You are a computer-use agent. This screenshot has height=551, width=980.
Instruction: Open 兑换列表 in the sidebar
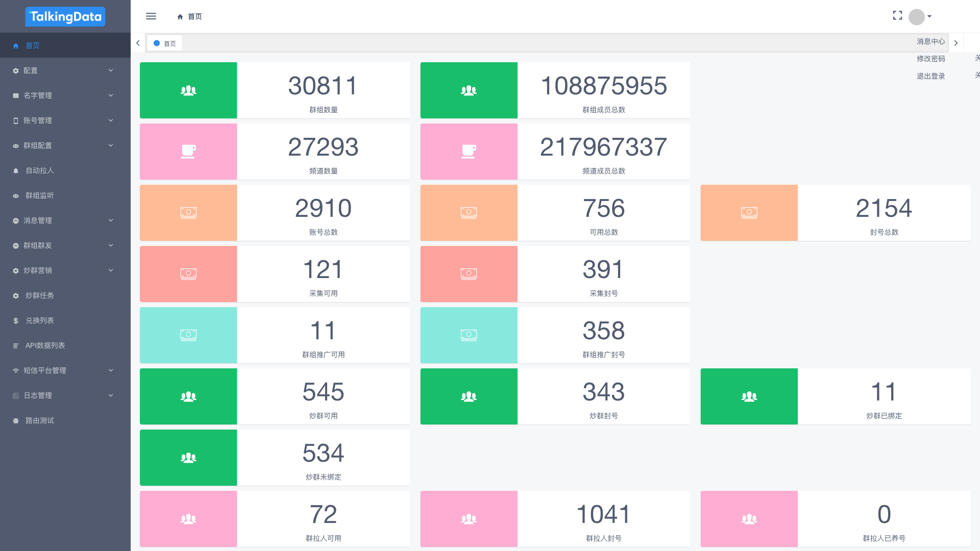click(x=40, y=320)
